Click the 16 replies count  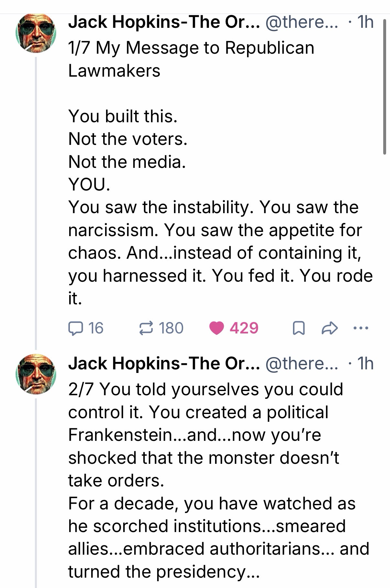[x=96, y=328]
